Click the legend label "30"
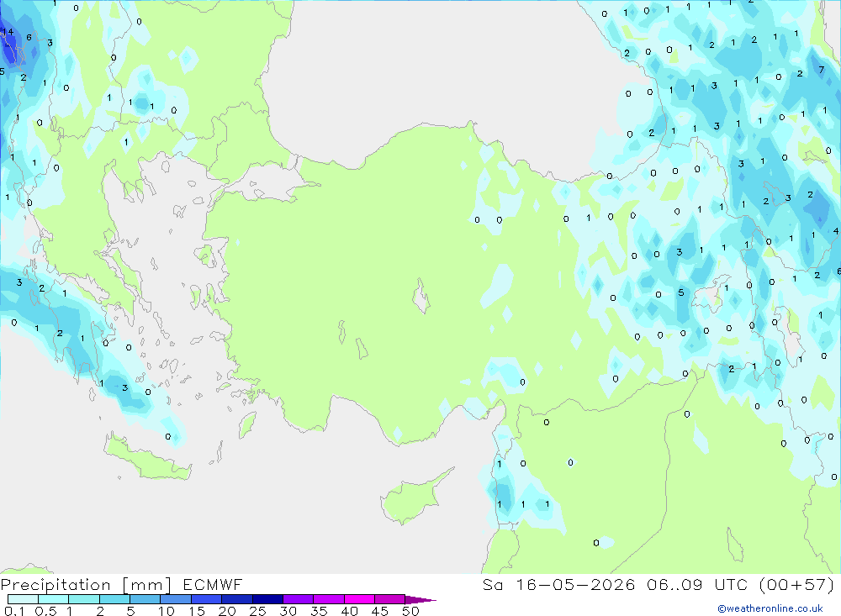This screenshot has width=841, height=616. [x=288, y=611]
